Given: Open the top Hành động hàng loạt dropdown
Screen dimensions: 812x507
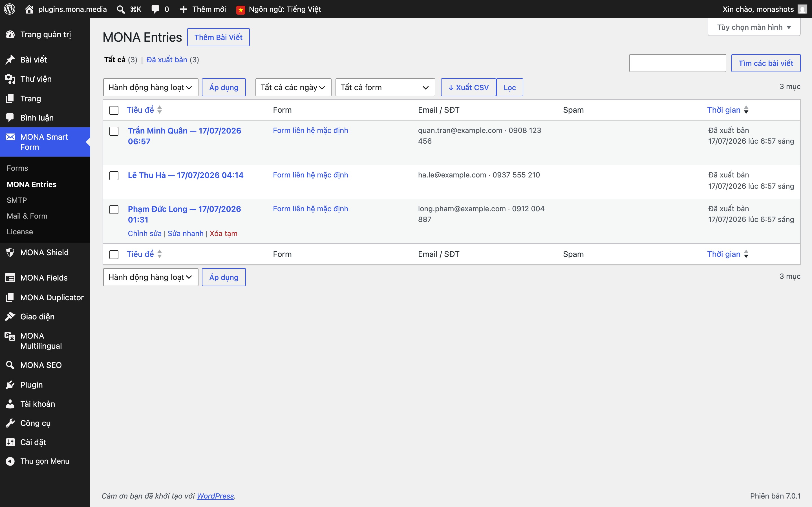Looking at the screenshot, I should tap(151, 88).
